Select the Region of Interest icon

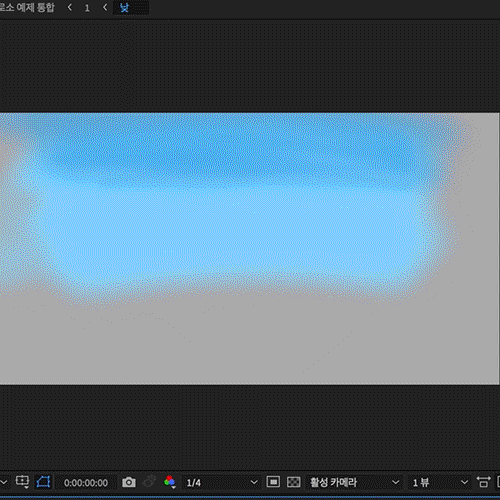(x=273, y=482)
